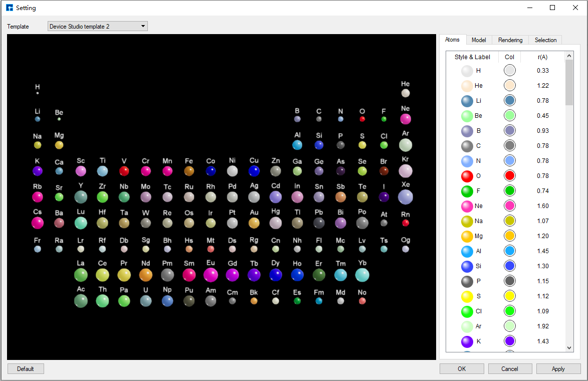The height and width of the screenshot is (381, 588).
Task: Click the Gold (Au) atom sphere
Action: (254, 223)
